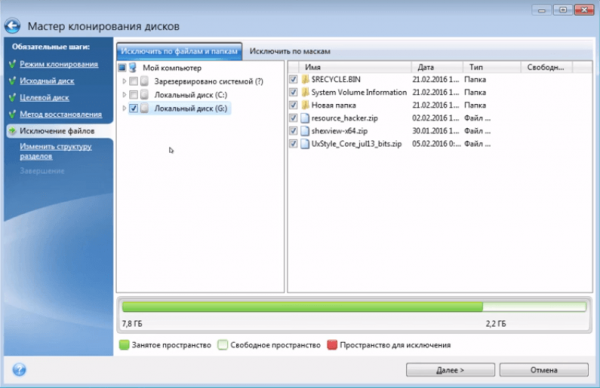Image resolution: width=600 pixels, height=388 pixels.
Task: Expand the Зарезервировано системой tree node
Action: tap(124, 81)
